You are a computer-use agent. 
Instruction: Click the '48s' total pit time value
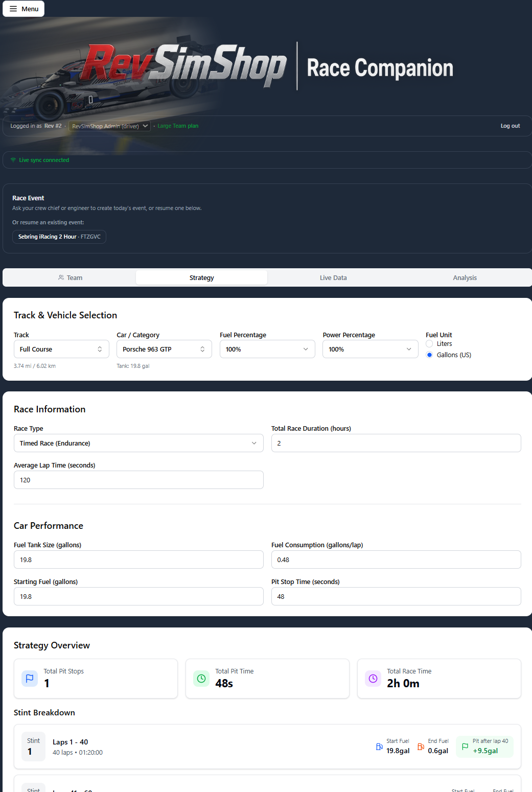224,683
